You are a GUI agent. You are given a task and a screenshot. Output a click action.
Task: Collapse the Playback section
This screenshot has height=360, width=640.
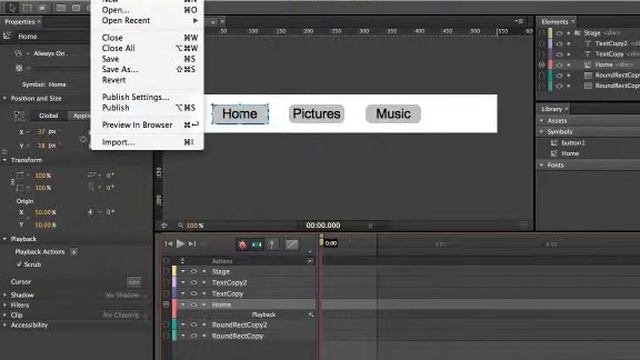(5, 239)
